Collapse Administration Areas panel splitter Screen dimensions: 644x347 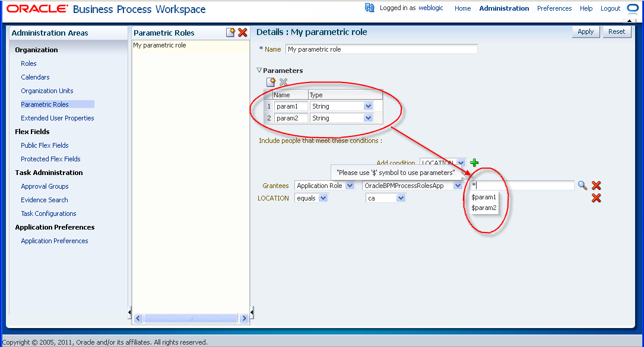(129, 313)
